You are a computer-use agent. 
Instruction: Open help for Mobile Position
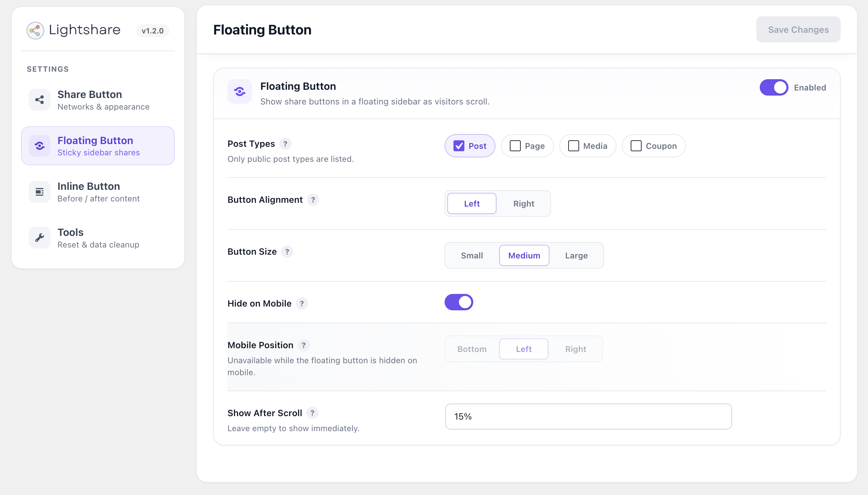(x=304, y=345)
